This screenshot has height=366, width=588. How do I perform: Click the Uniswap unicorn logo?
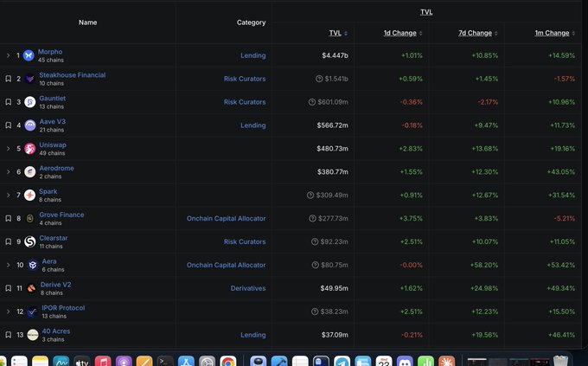point(30,149)
